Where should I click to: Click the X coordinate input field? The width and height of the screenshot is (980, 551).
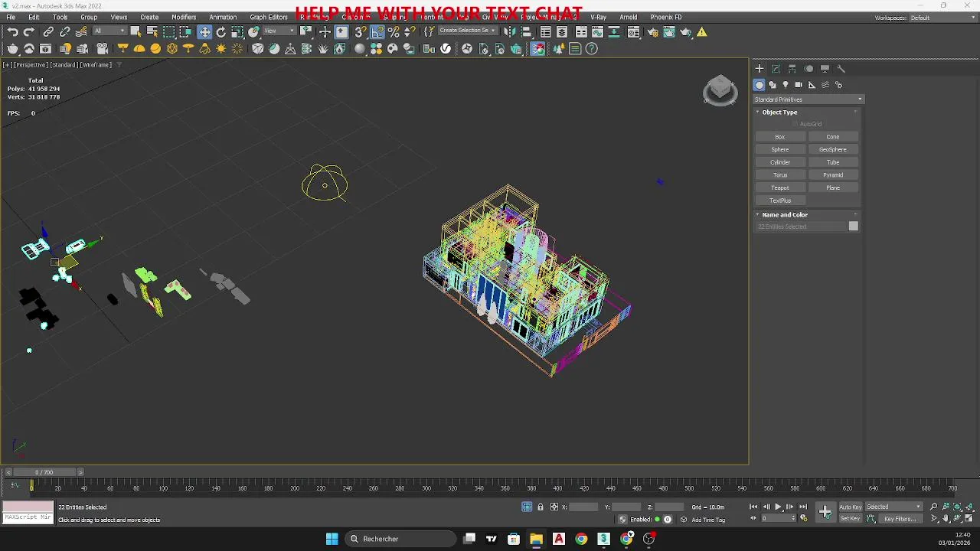click(x=583, y=507)
